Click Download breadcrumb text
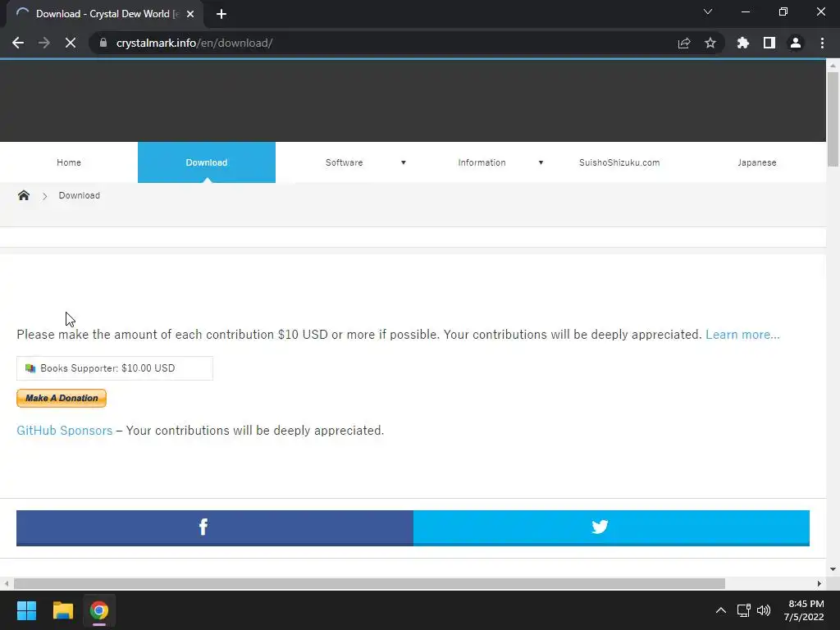 tap(80, 195)
